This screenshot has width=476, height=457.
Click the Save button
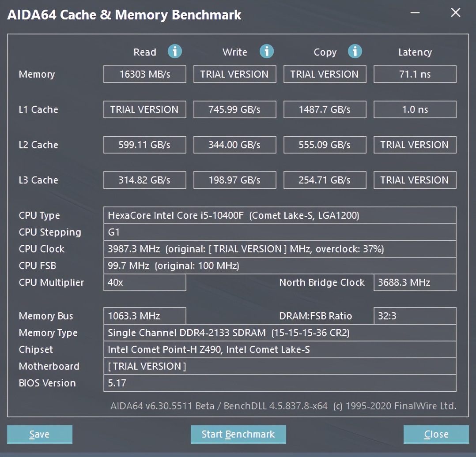39,434
